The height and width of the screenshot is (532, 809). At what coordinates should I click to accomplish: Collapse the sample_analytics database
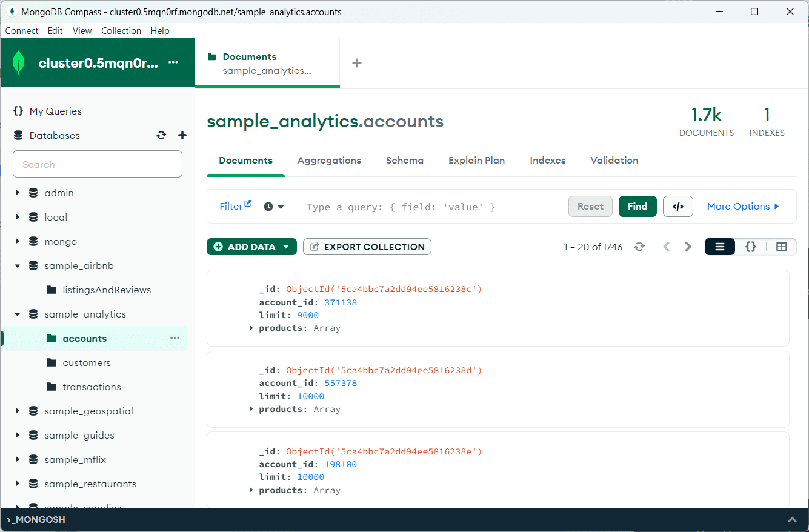(18, 314)
